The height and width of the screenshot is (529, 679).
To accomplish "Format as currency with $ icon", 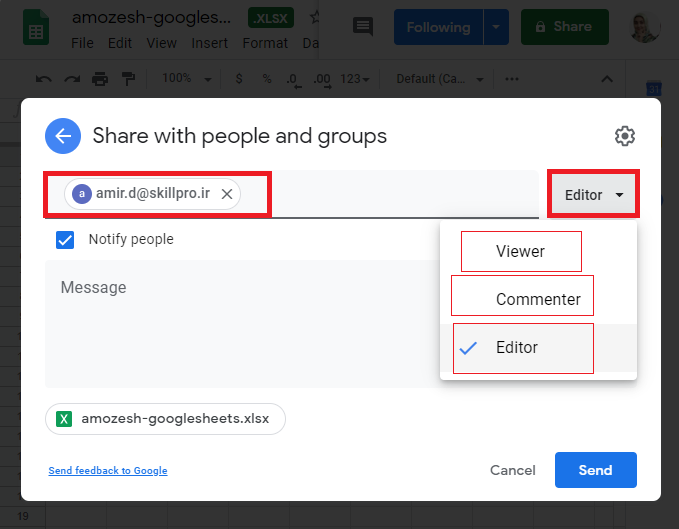I will point(239,79).
